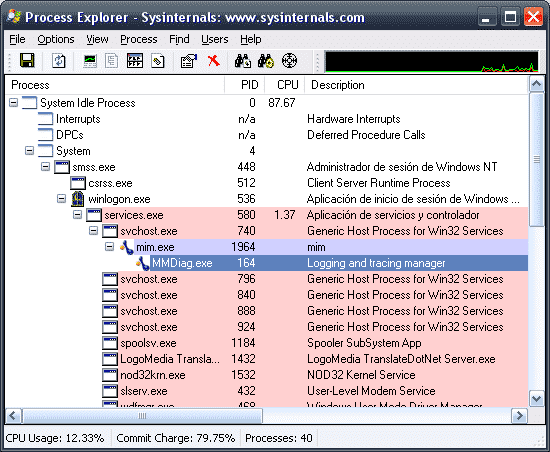This screenshot has height=452, width=550.
Task: Click the Process Explorer title bar icon
Action: 14,16
